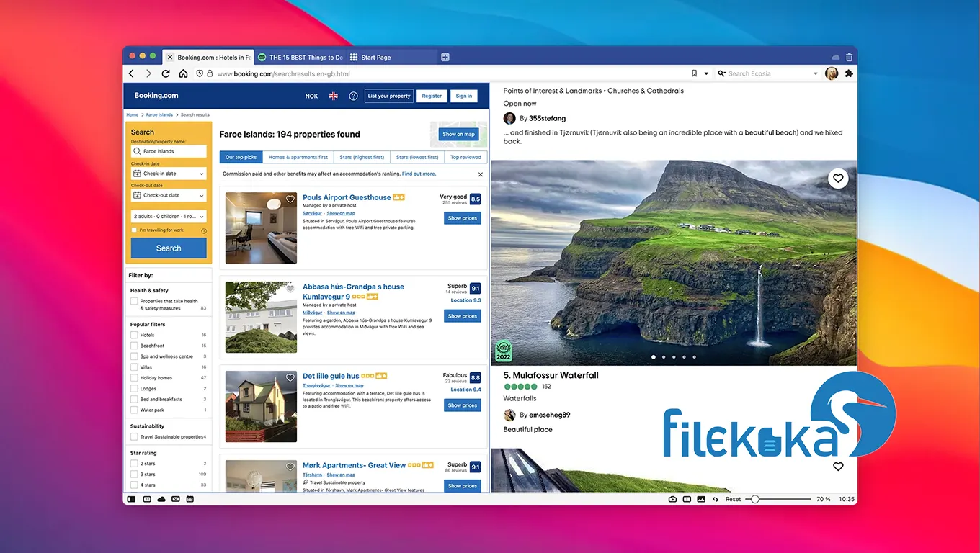
Task: Open the mail icon in status bar
Action: pos(176,499)
